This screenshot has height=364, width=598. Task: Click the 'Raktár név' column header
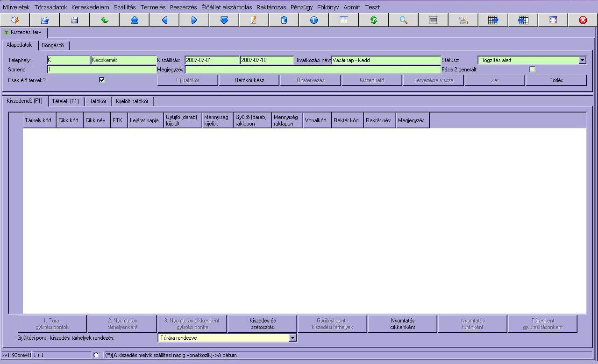coord(379,120)
